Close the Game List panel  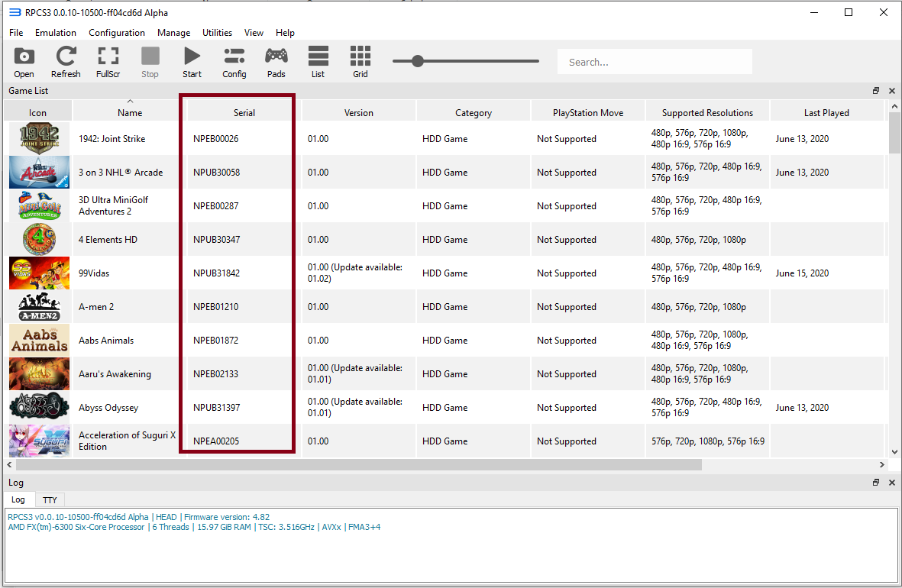tap(891, 91)
